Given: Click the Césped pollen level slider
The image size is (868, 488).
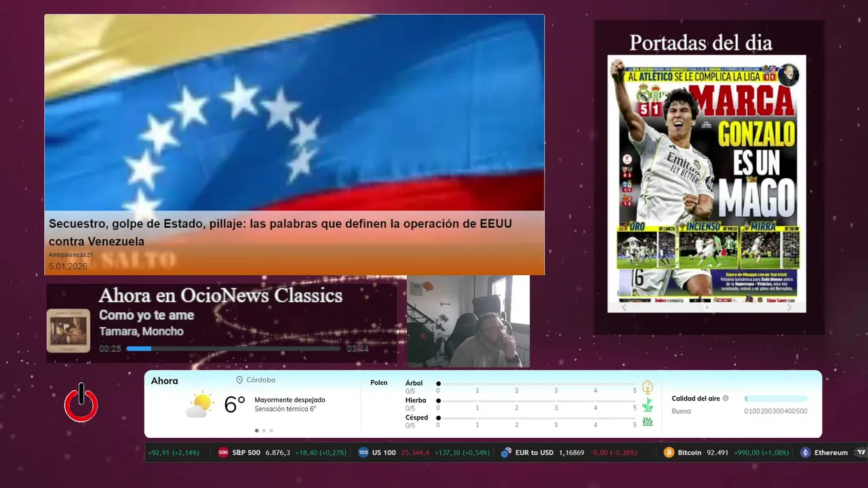Looking at the screenshot, I should pyautogui.click(x=536, y=418).
